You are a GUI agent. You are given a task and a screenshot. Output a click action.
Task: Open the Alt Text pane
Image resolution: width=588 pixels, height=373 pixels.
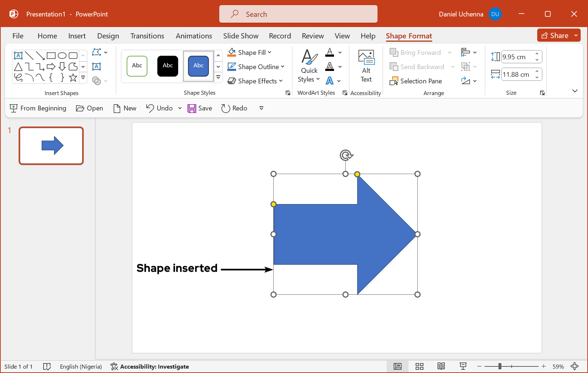click(x=366, y=66)
